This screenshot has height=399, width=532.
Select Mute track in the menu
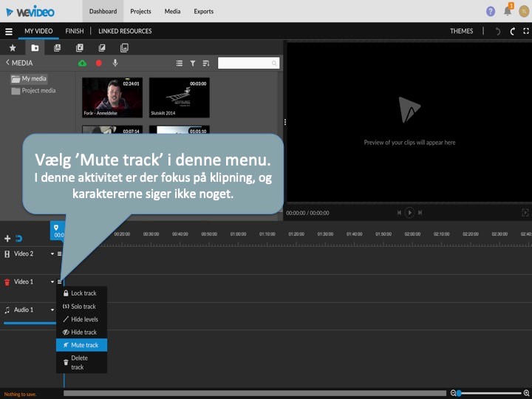pyautogui.click(x=82, y=345)
